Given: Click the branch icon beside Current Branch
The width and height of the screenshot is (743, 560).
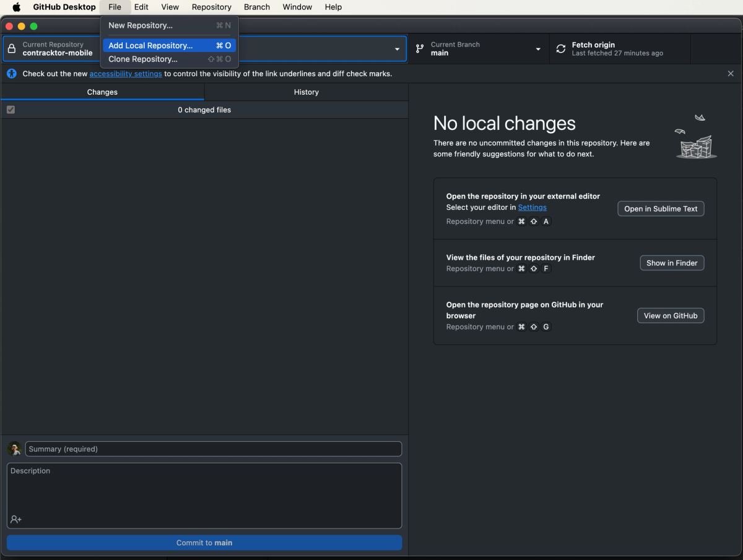Looking at the screenshot, I should 420,48.
